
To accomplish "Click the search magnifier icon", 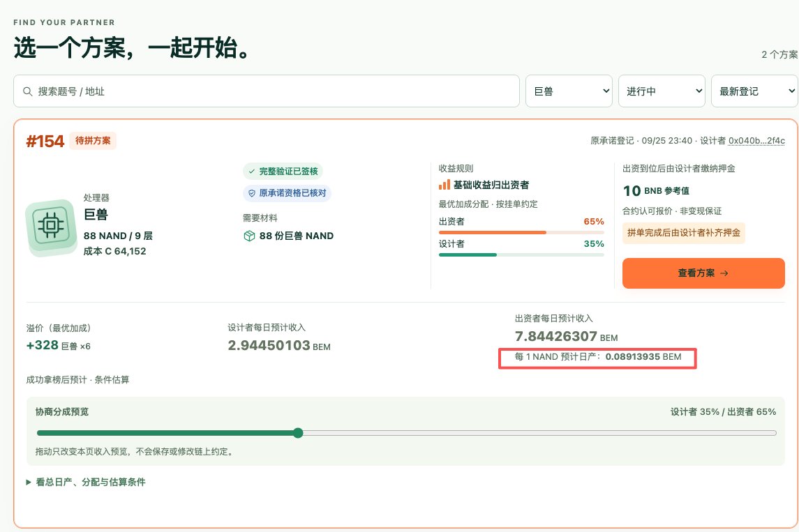I will click(x=27, y=91).
